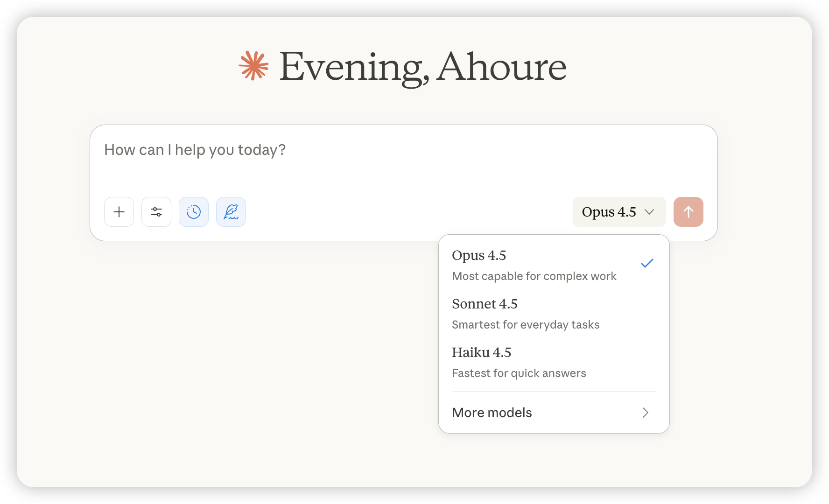829x504 pixels.
Task: Switch to the Sonnet 4.5 model
Action: click(x=485, y=304)
